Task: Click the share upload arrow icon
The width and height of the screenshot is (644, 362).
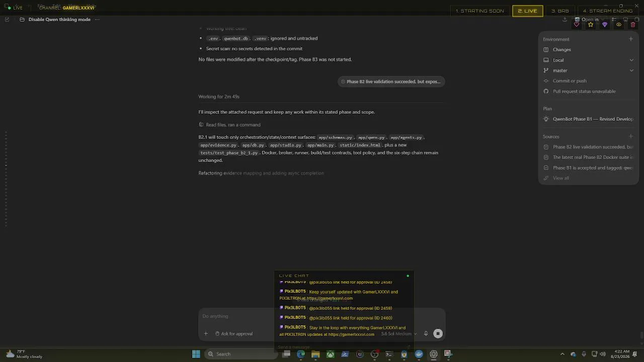Action: pos(565,20)
